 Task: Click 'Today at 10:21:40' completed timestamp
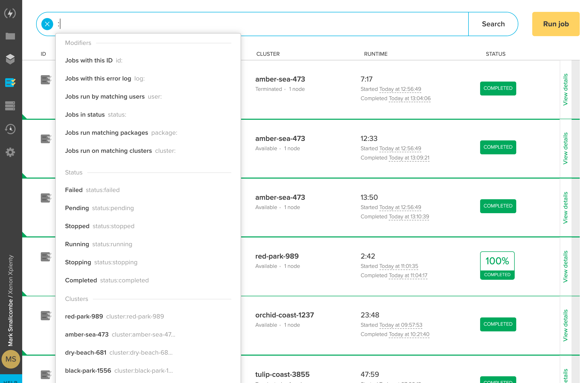click(x=409, y=334)
